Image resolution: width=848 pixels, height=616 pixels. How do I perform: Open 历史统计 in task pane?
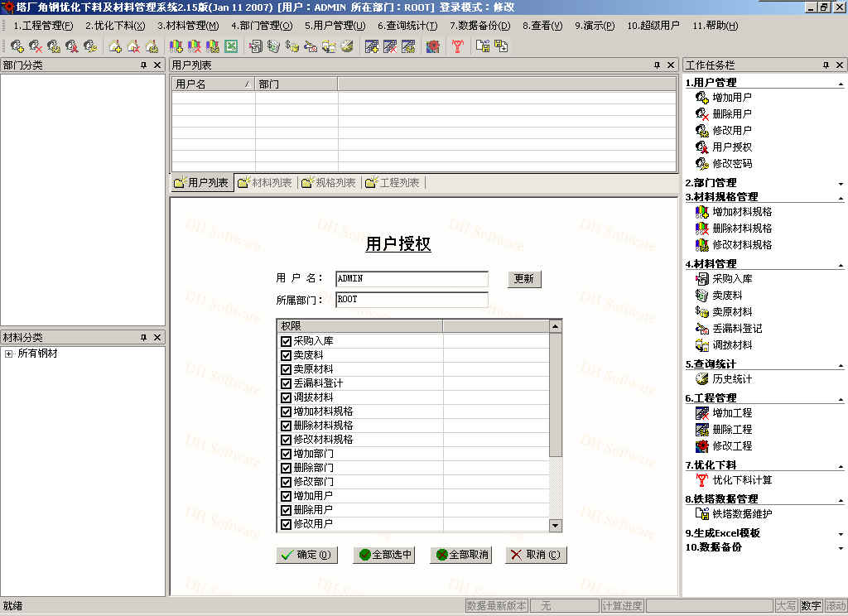click(732, 378)
